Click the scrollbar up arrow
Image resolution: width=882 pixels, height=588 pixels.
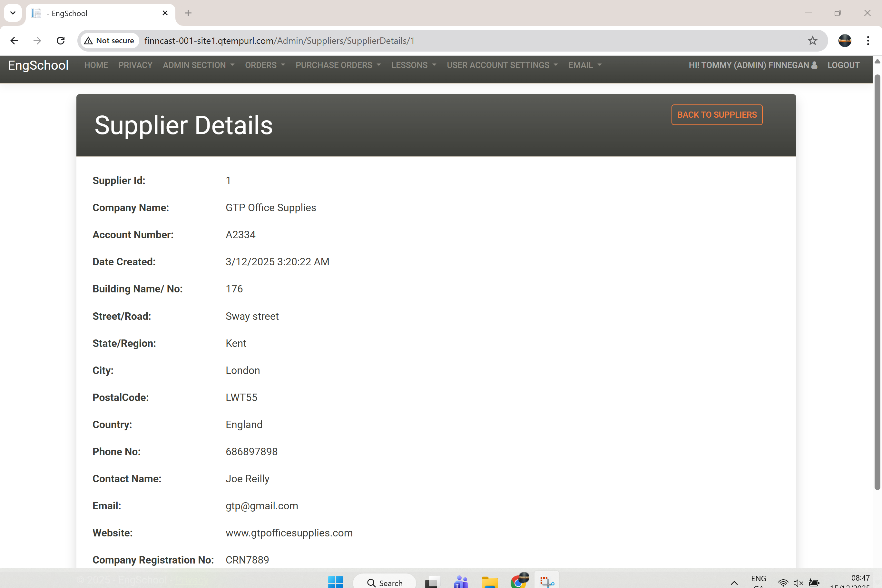877,61
